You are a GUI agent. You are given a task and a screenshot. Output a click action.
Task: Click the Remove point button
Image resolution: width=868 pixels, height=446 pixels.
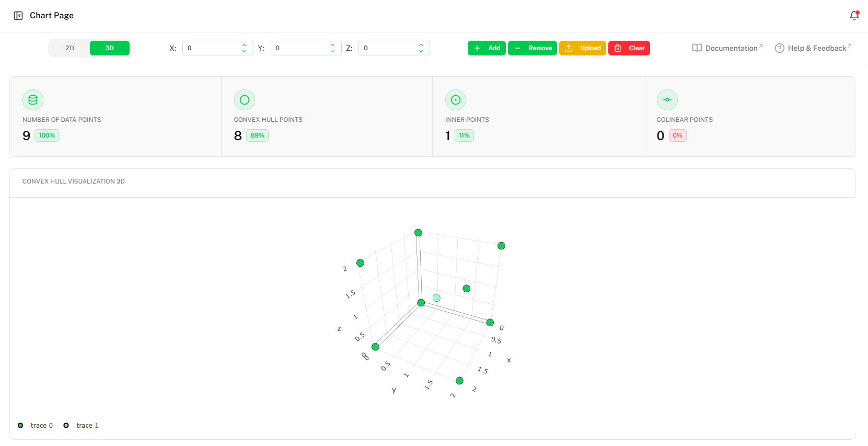pyautogui.click(x=533, y=48)
